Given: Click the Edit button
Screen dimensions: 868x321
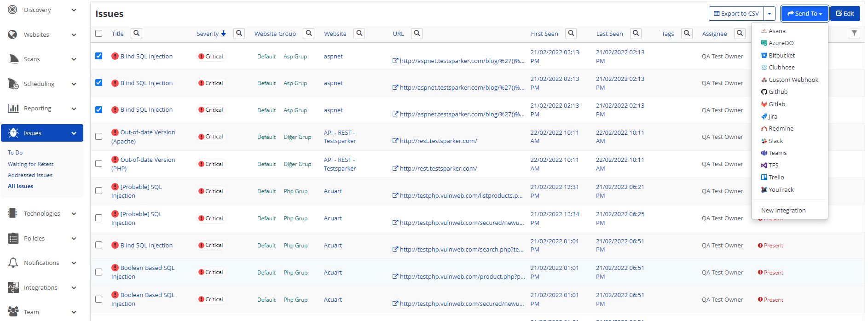Looking at the screenshot, I should point(845,14).
